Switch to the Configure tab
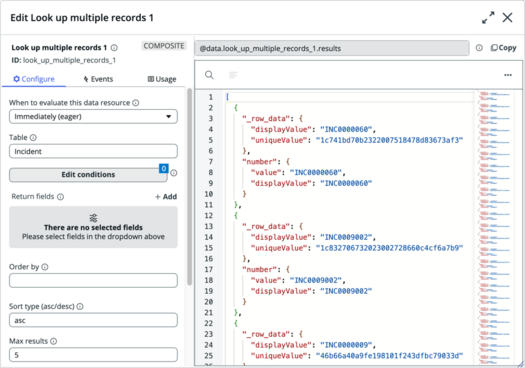Image resolution: width=525 pixels, height=368 pixels. tap(34, 79)
